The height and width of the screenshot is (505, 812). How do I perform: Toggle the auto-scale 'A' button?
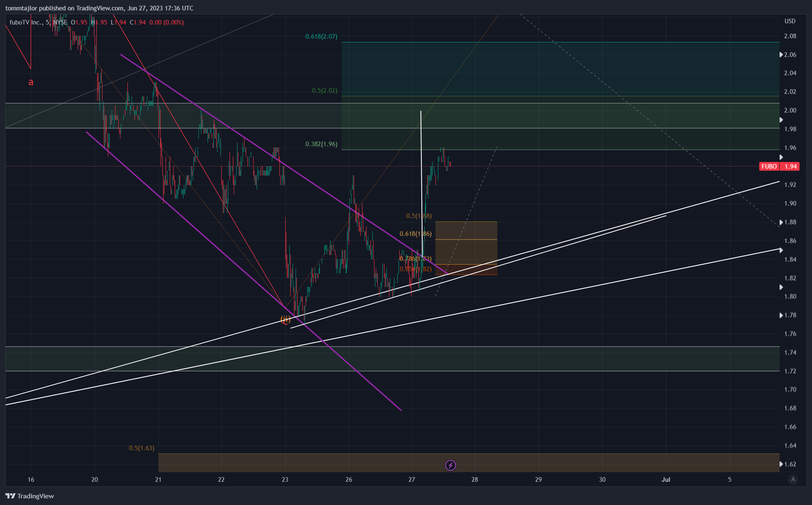(793, 479)
